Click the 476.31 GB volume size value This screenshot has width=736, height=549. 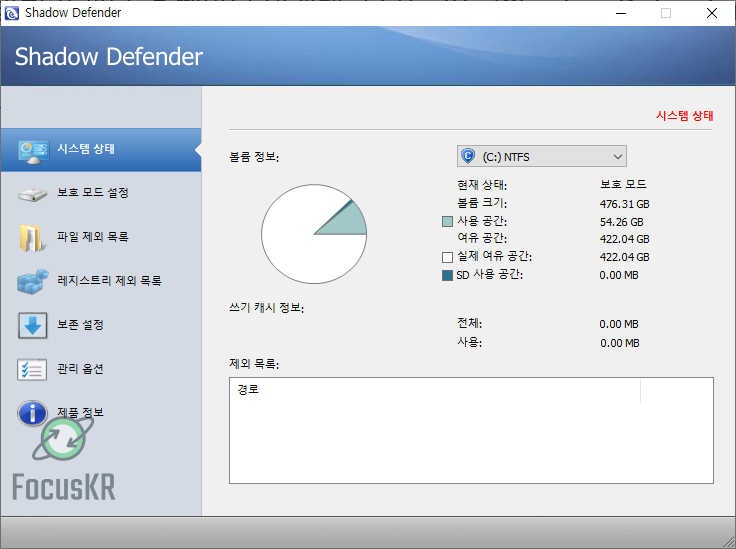(624, 204)
